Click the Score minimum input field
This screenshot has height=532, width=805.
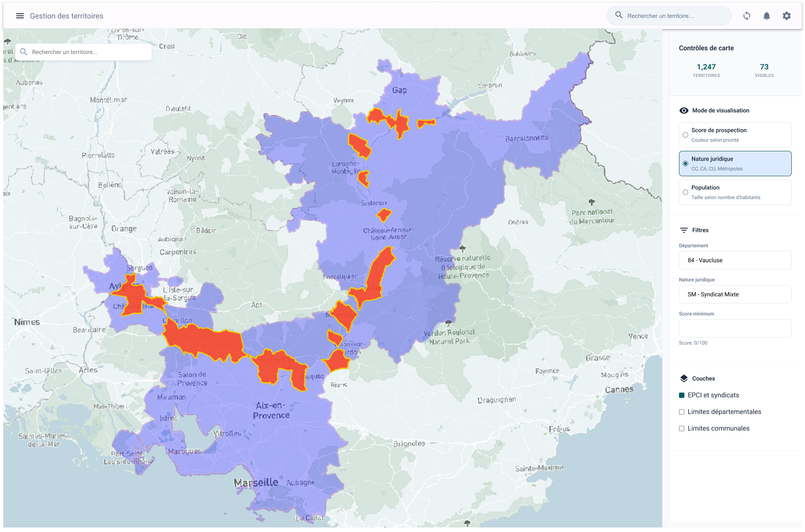(735, 328)
